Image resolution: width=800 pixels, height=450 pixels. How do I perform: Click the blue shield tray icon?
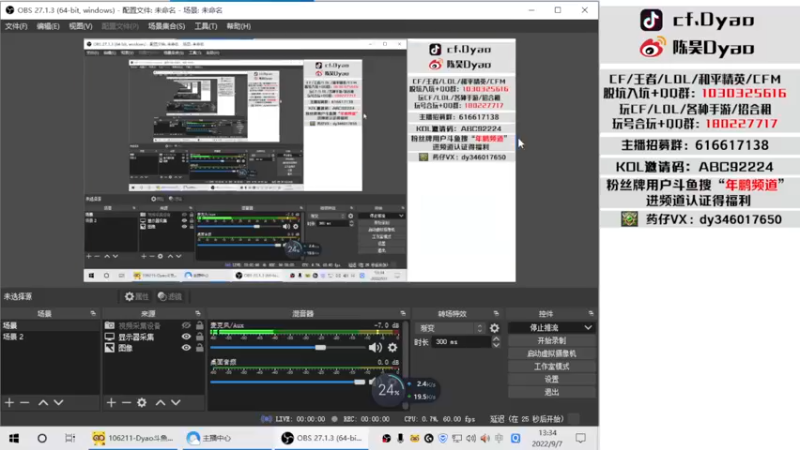[442, 438]
